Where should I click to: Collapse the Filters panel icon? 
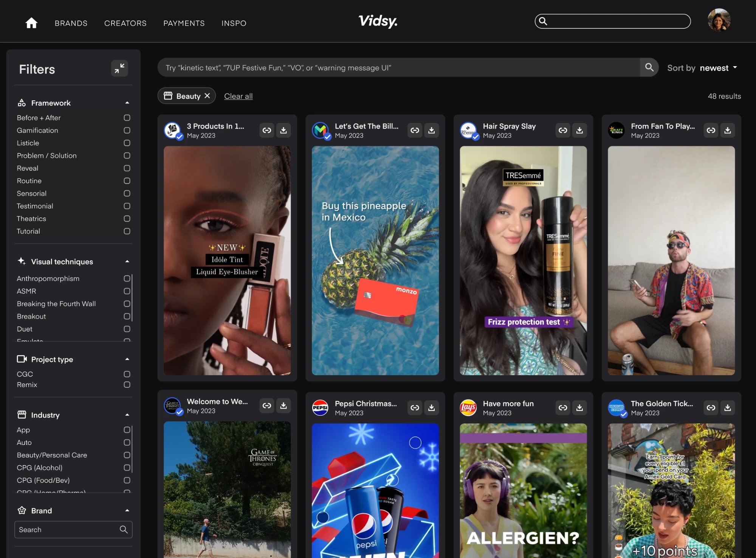click(x=119, y=68)
